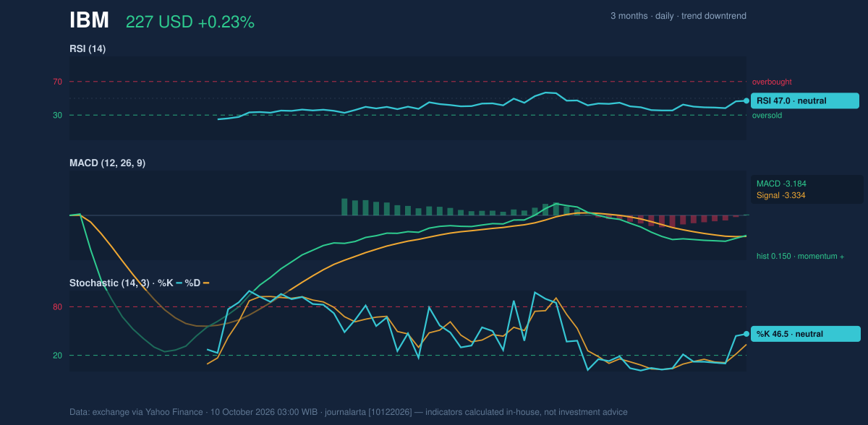This screenshot has height=425, width=868.
Task: Click the oversold threshold label
Action: tap(767, 115)
